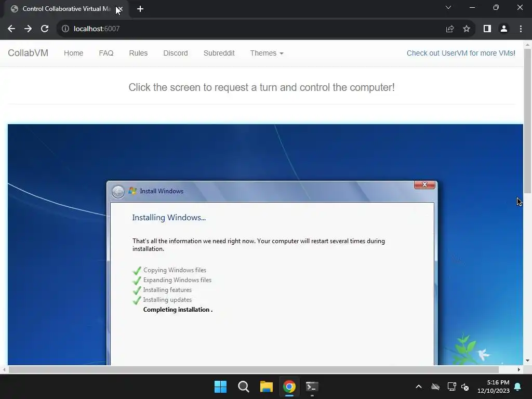Click the scroll right arrow on horizontal scrollbar
Viewport: 532px width, 399px height.
pyautogui.click(x=519, y=369)
